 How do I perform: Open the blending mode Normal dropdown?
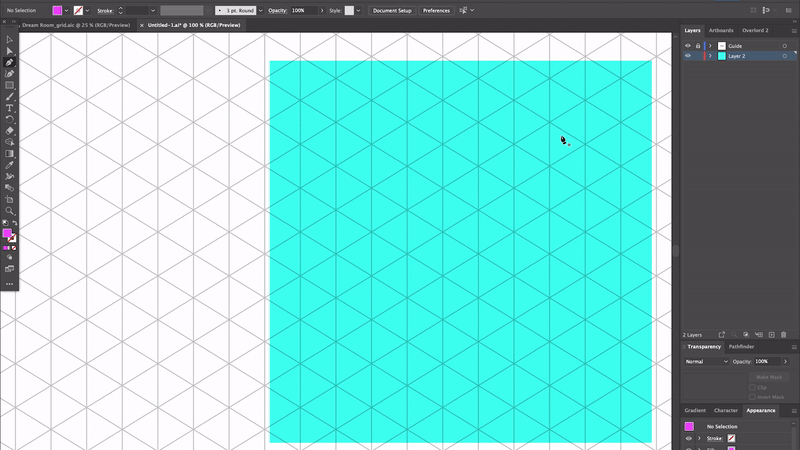(707, 361)
